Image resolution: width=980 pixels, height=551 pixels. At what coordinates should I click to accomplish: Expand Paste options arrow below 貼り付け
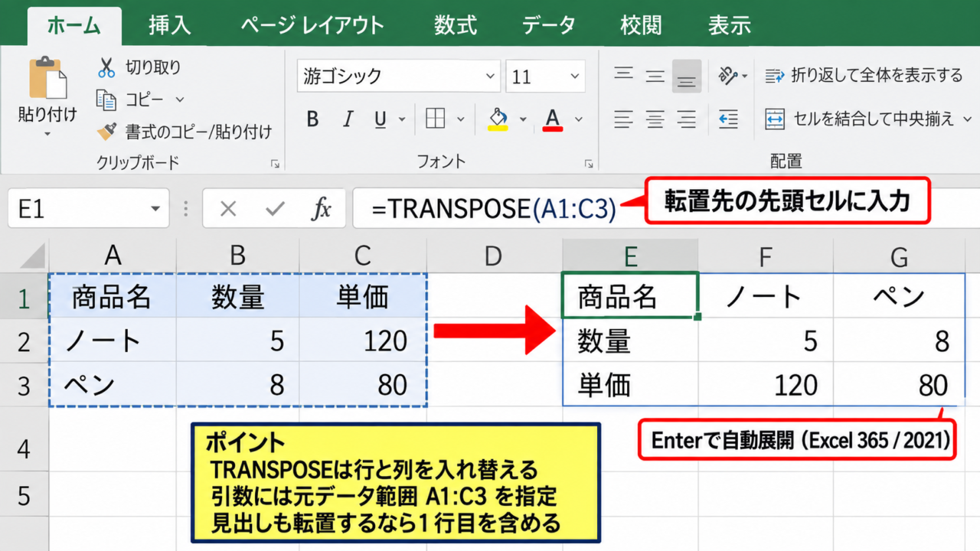coord(47,134)
